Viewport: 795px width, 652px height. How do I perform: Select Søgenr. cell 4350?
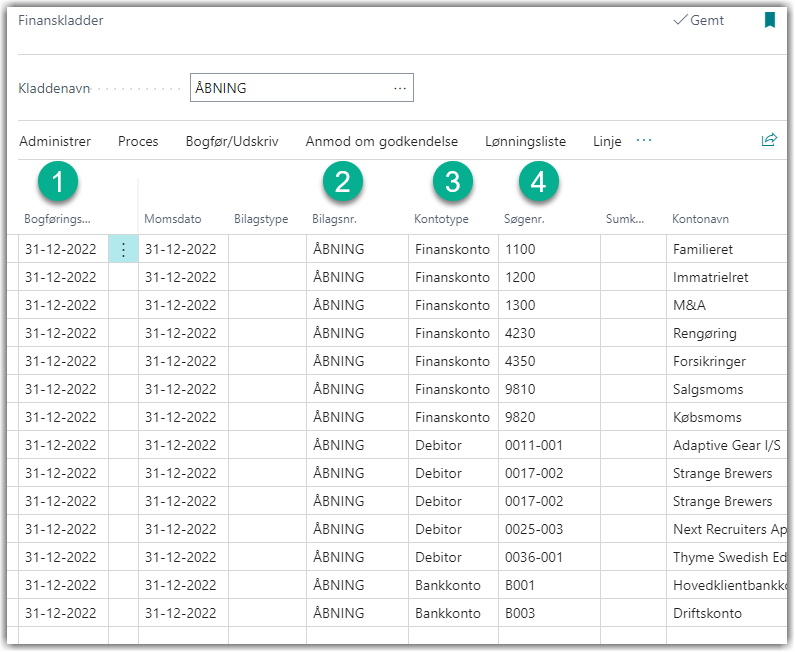point(549,361)
